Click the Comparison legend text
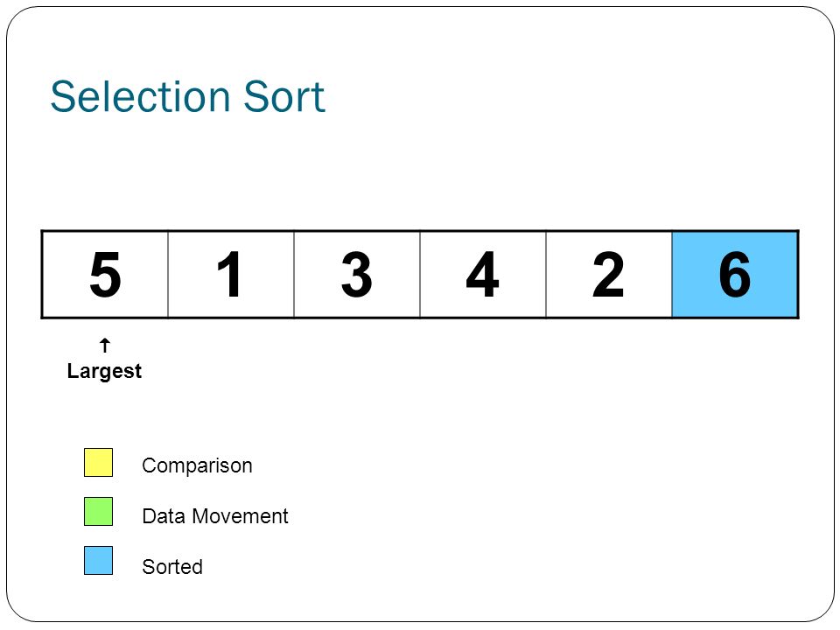 [x=197, y=466]
